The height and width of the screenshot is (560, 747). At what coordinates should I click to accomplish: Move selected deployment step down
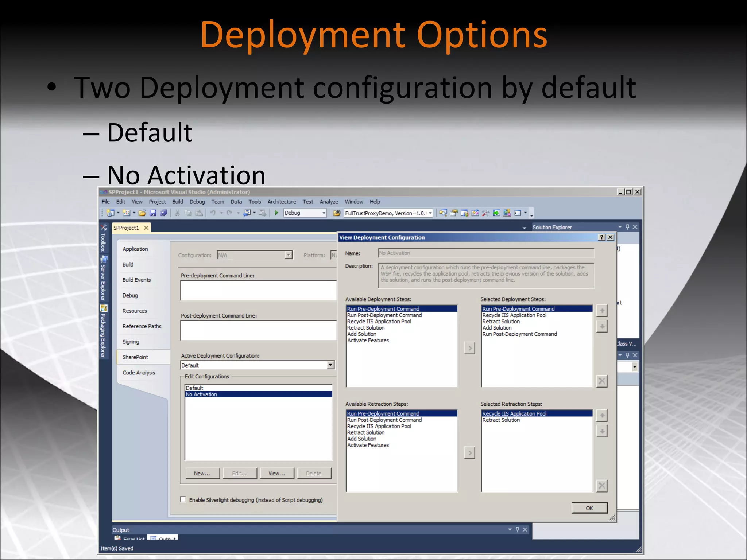(x=602, y=327)
